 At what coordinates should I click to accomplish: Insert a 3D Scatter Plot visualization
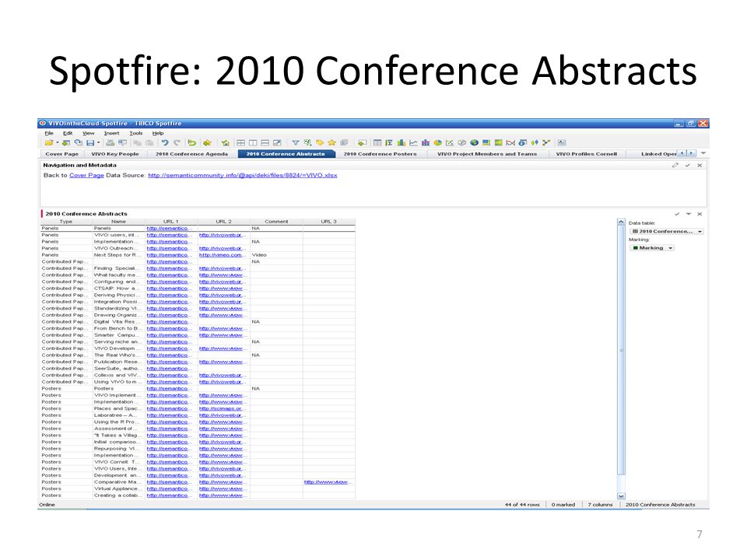pyautogui.click(x=461, y=142)
